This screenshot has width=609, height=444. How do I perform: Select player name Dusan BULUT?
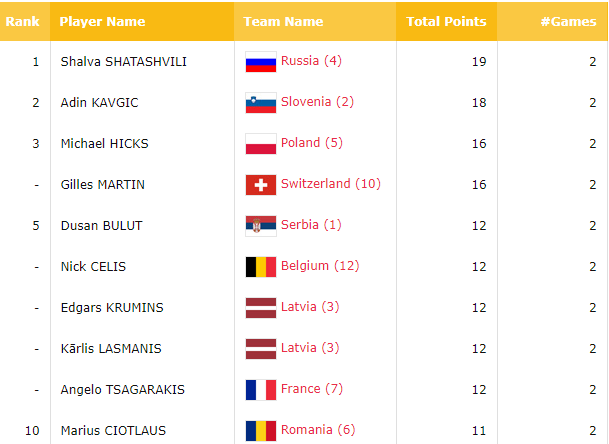click(101, 226)
